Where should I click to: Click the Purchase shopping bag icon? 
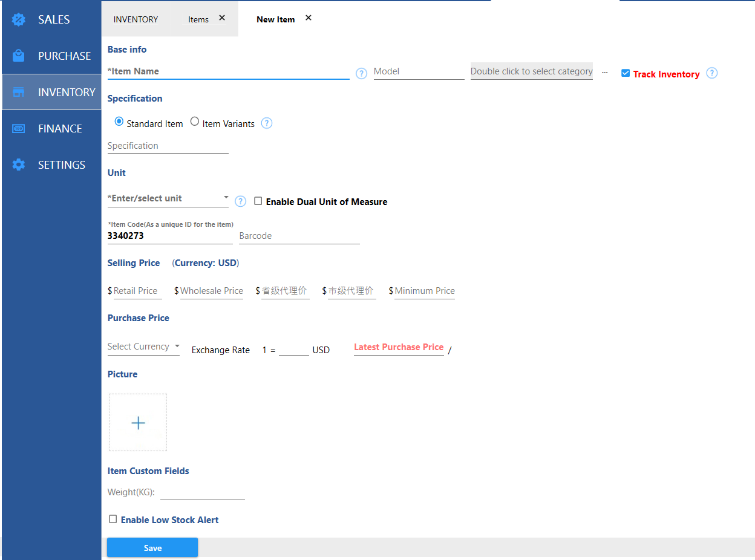[19, 56]
